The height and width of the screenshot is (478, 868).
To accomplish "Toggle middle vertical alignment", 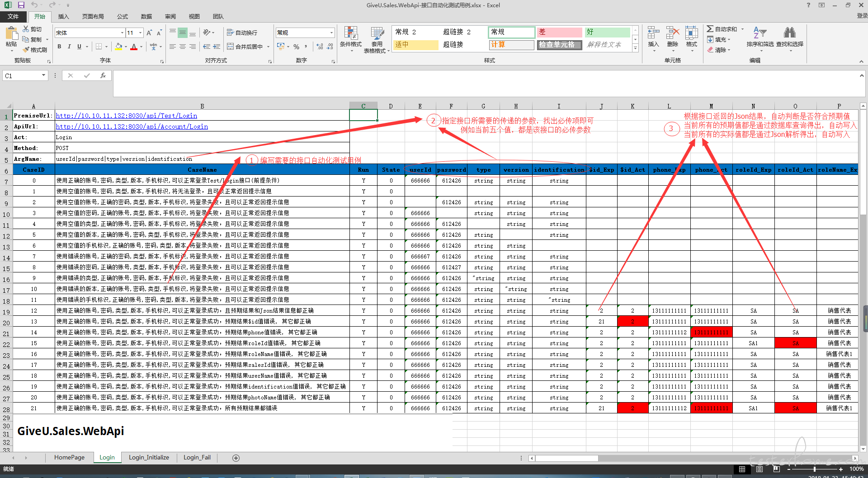I will pyautogui.click(x=183, y=33).
